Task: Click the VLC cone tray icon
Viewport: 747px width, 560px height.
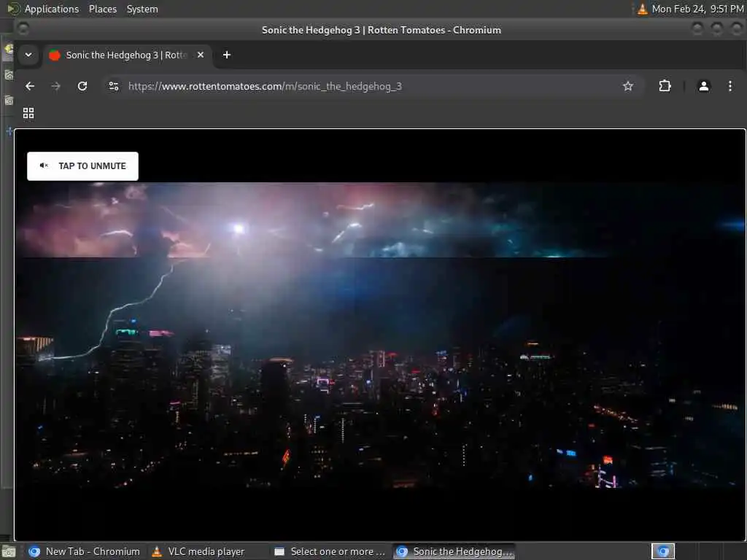Action: tap(642, 9)
